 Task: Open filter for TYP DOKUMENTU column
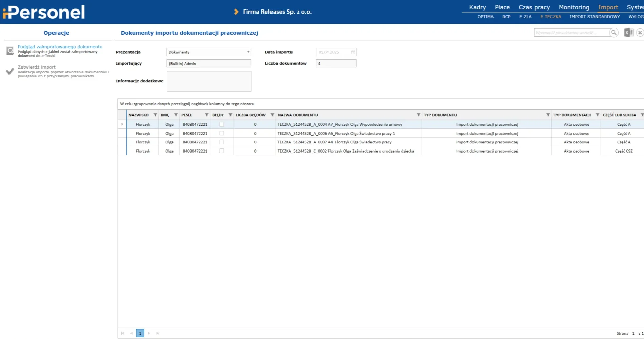coord(548,115)
